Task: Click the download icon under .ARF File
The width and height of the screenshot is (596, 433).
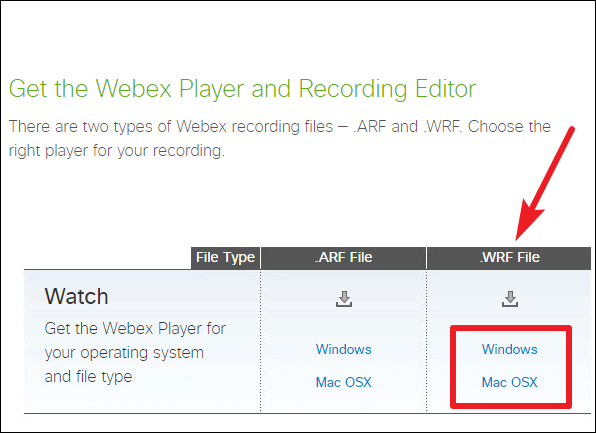Action: pyautogui.click(x=344, y=299)
